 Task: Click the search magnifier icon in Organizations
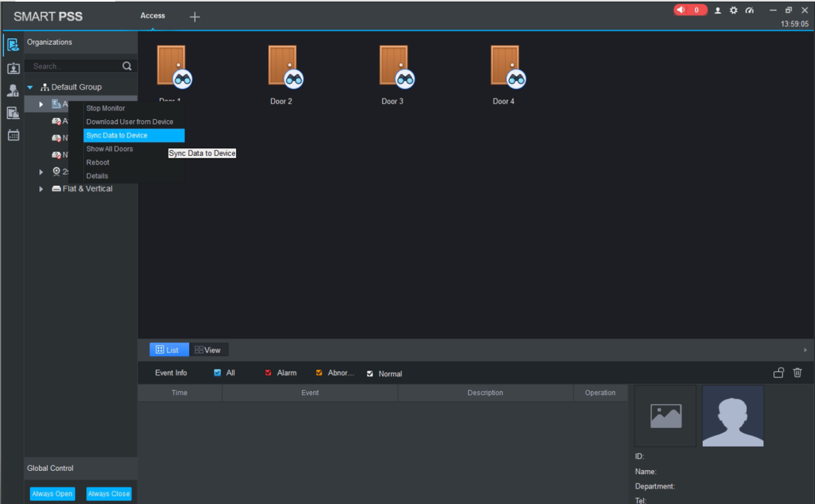[127, 66]
